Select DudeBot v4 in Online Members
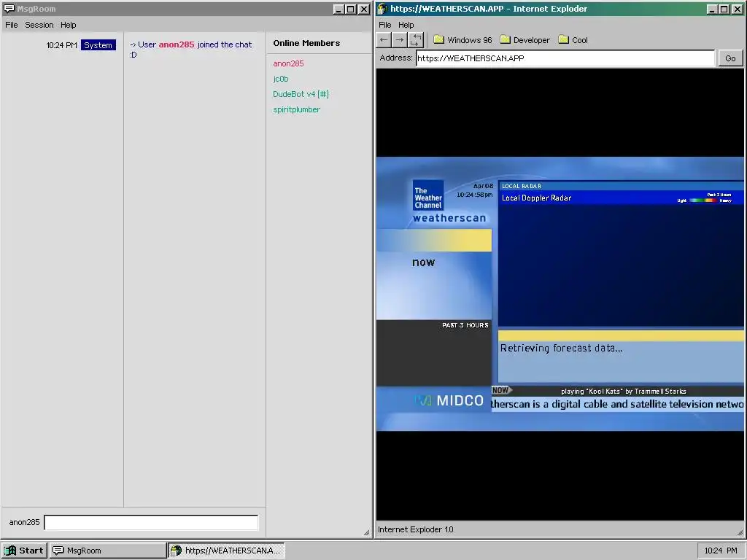747x560 pixels. pyautogui.click(x=301, y=94)
